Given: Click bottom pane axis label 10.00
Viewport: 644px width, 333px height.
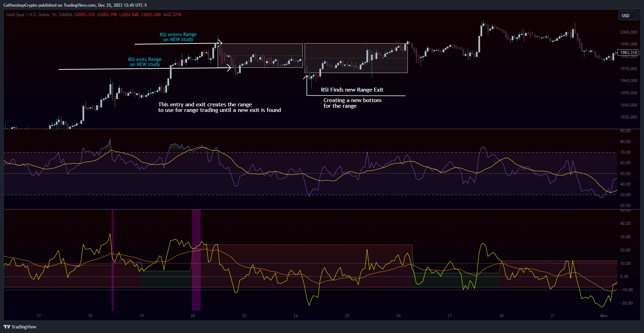Looking at the screenshot, I should tap(625, 264).
